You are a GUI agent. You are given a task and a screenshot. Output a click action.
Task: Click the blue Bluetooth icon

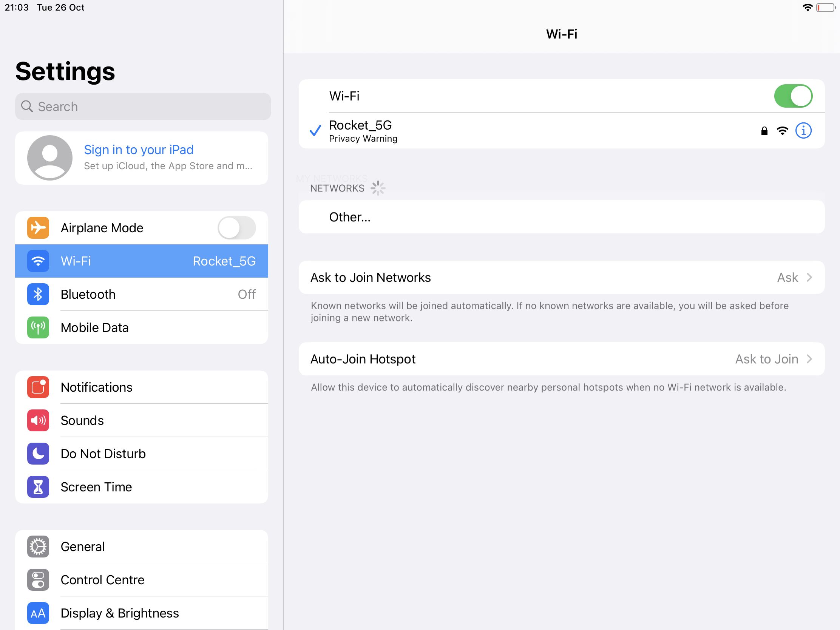(x=38, y=294)
